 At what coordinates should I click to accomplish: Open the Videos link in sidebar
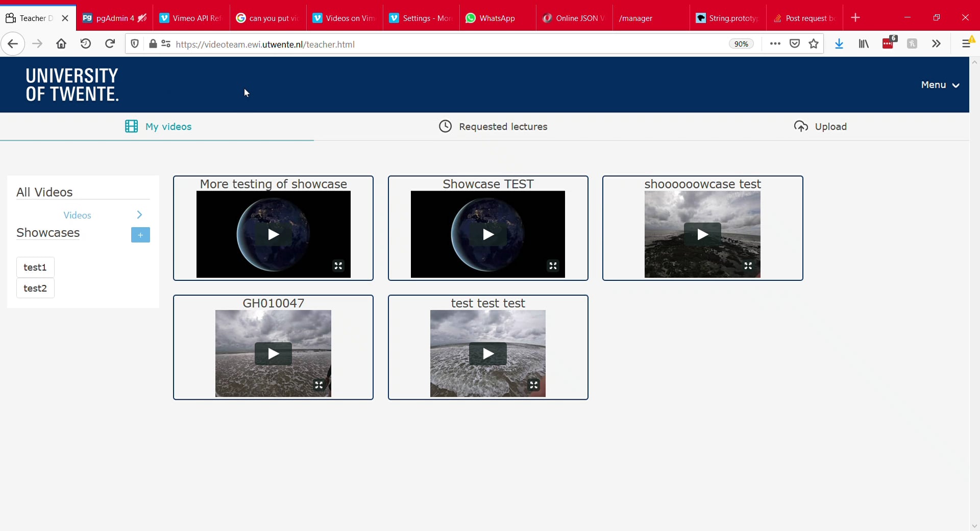(x=77, y=215)
